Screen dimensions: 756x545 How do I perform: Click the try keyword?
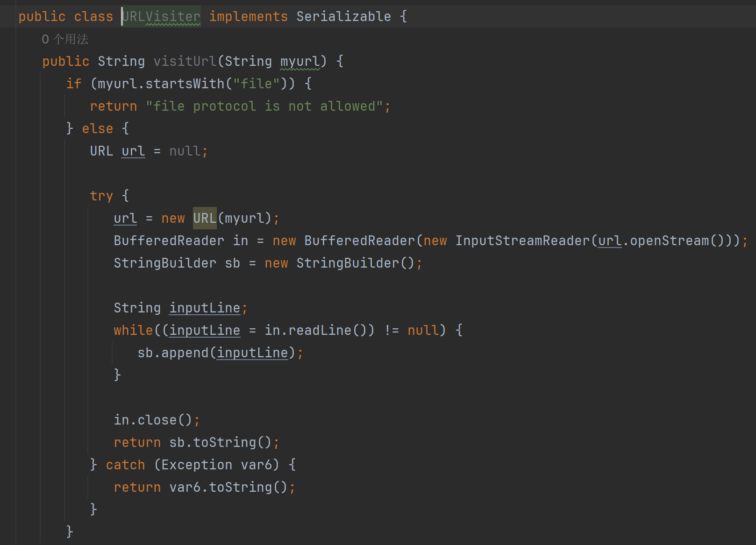pyautogui.click(x=101, y=196)
